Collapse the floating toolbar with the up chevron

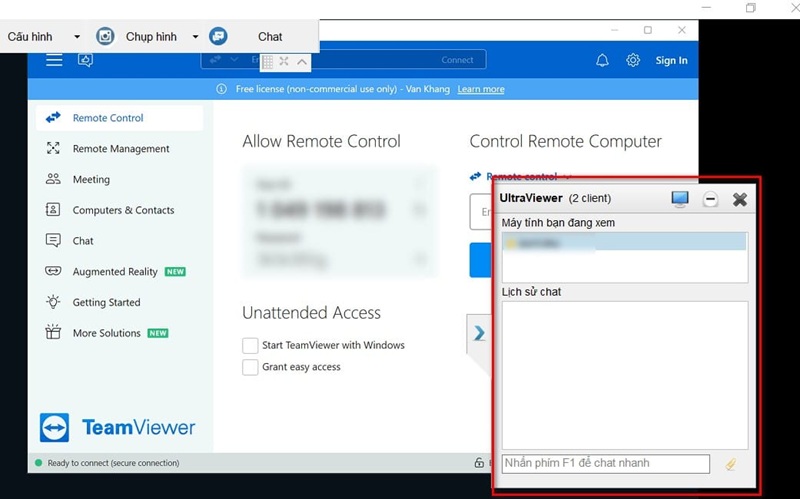[302, 61]
